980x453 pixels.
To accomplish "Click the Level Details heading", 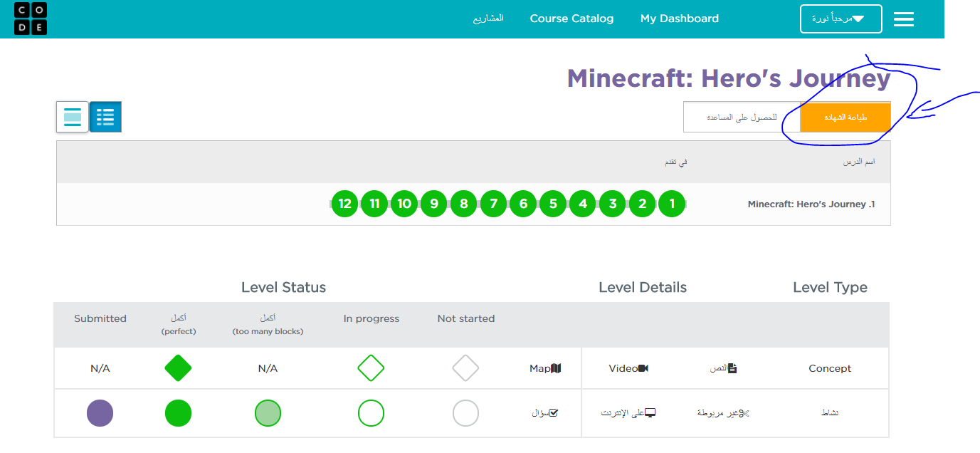I will tap(643, 288).
